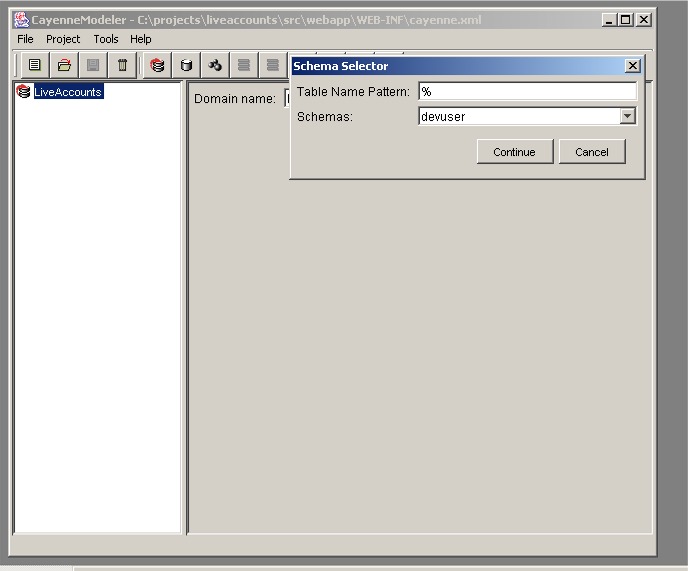Click the LiveAccounts domain tree icon
Viewport: 688px width, 571px height.
click(23, 91)
